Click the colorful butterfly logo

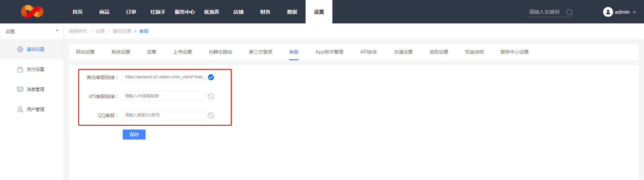coord(32,12)
